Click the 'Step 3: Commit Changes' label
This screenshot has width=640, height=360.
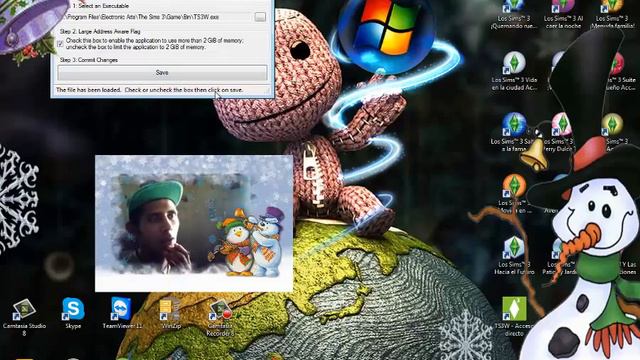tap(89, 60)
